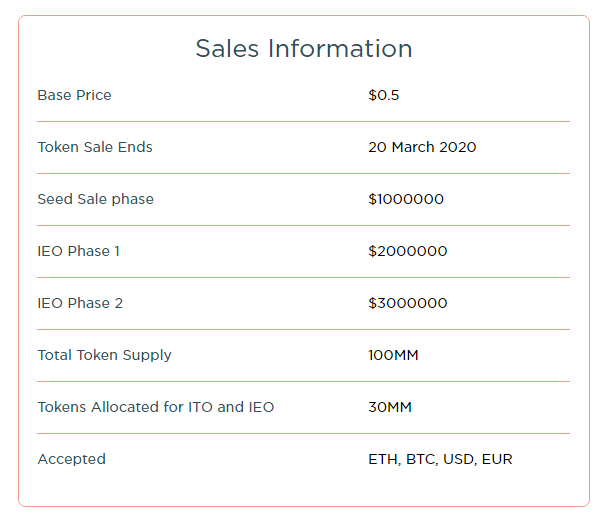Click the Sales Information heading
This screenshot has height=523, width=604.
(304, 49)
